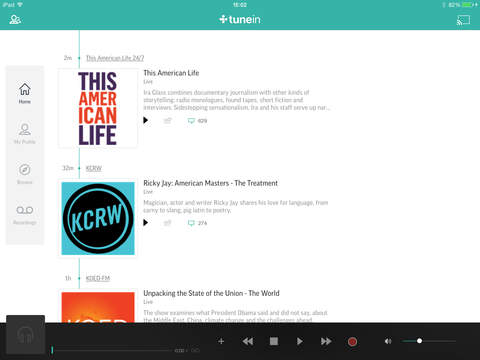Open Recordings in the sidebar
The image size is (480, 360).
[25, 215]
